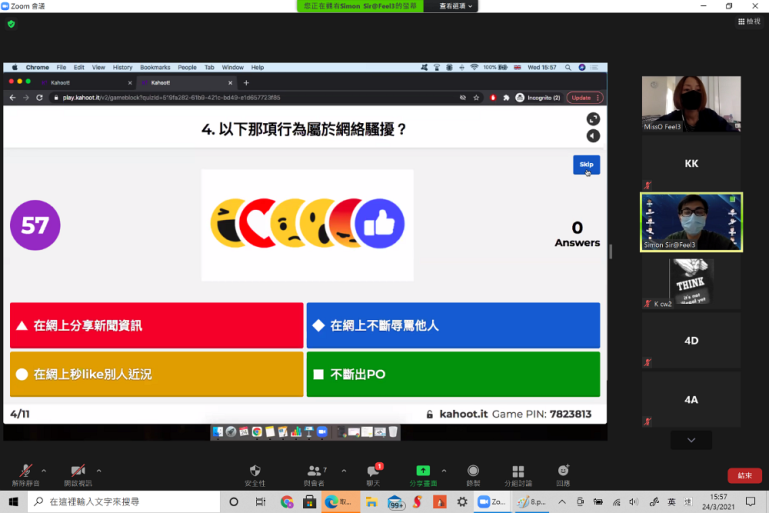This screenshot has width=769, height=513.
Task: Unmute microphone in Zoom toolbar
Action: (26, 475)
